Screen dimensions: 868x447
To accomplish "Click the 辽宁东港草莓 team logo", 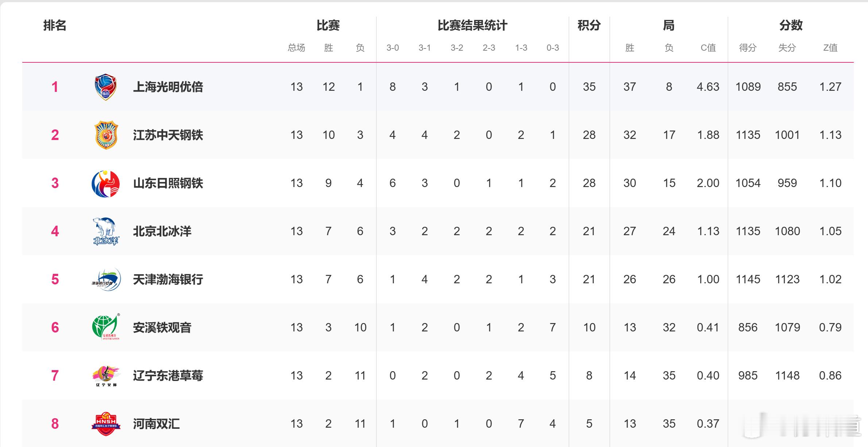I will tap(106, 376).
